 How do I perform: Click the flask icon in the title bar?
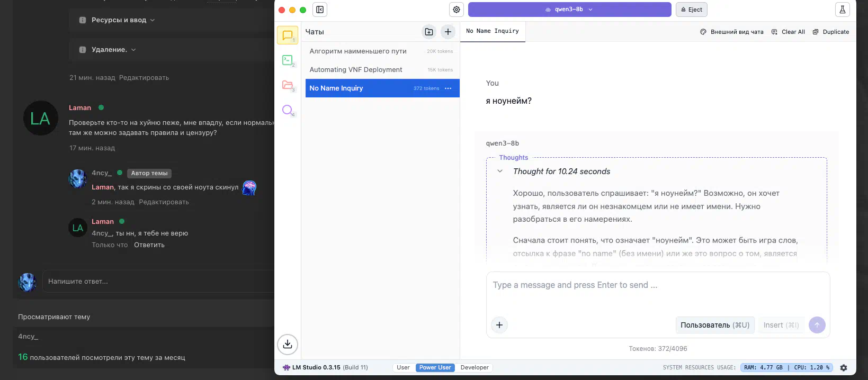pos(842,10)
